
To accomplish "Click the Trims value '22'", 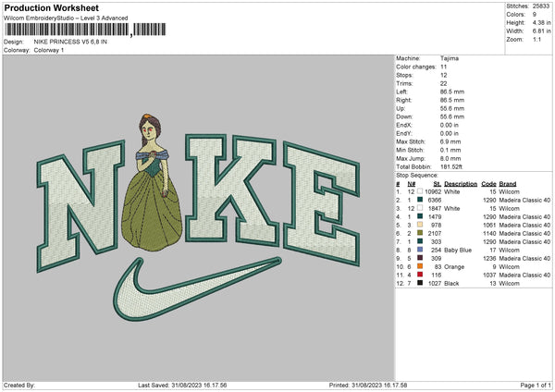I will coord(443,83).
